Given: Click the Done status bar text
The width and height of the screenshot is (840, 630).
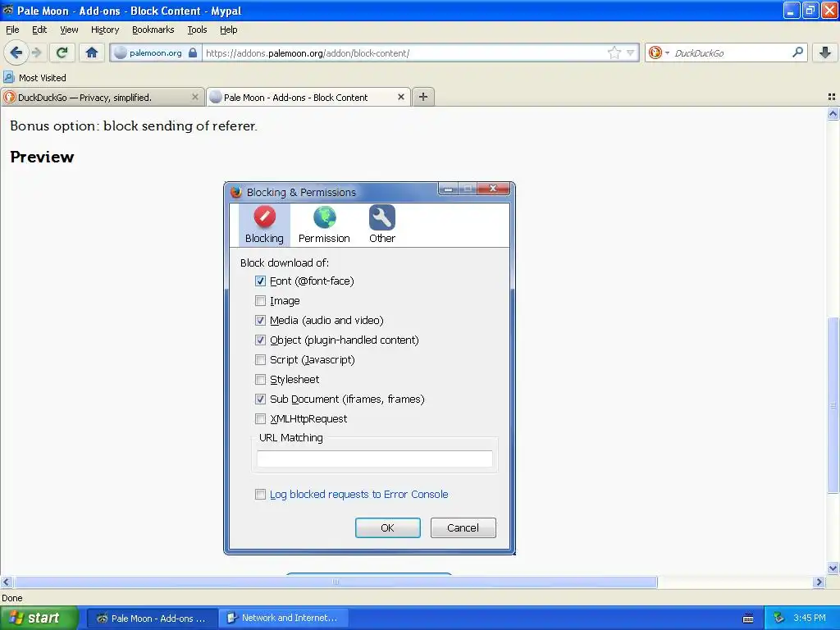Looking at the screenshot, I should coord(11,598).
